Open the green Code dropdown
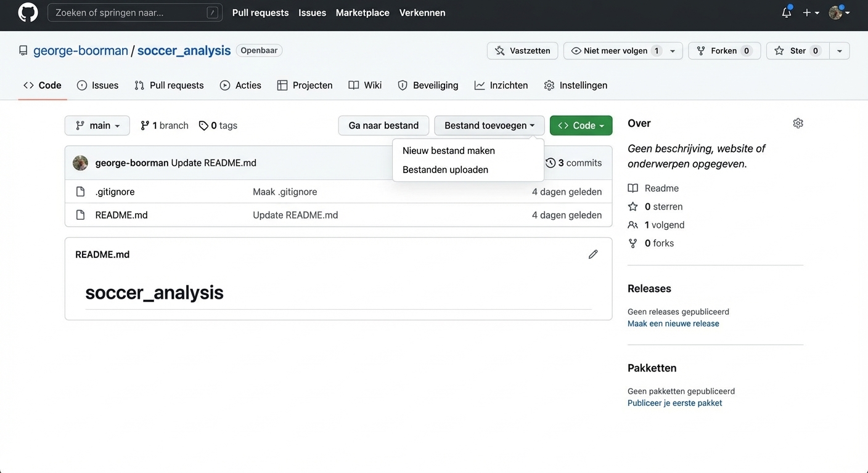The height and width of the screenshot is (473, 868). [581, 125]
